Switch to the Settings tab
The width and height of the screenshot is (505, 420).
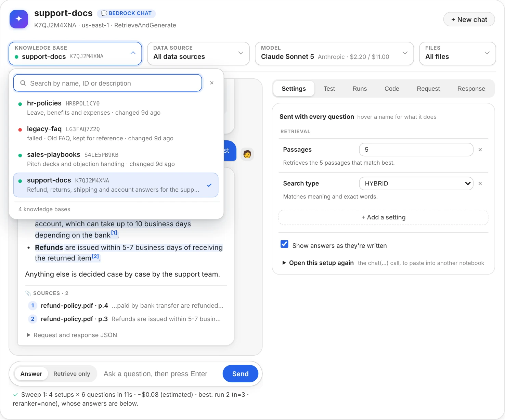pos(294,89)
